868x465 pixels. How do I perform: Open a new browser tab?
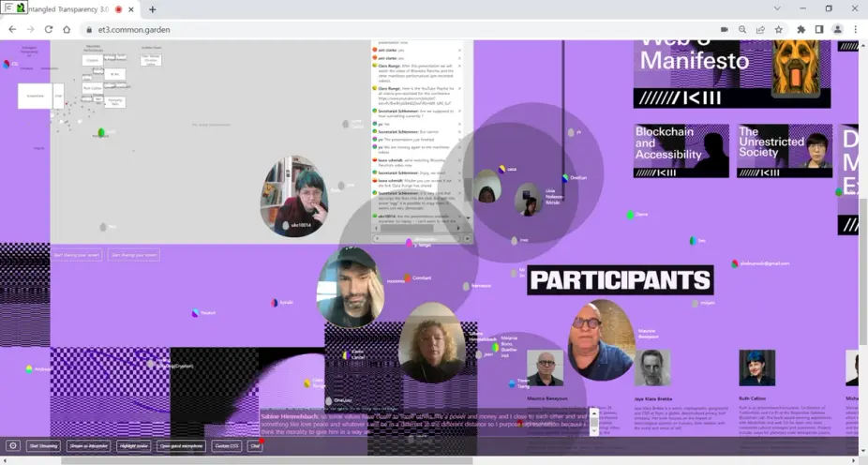(x=152, y=9)
